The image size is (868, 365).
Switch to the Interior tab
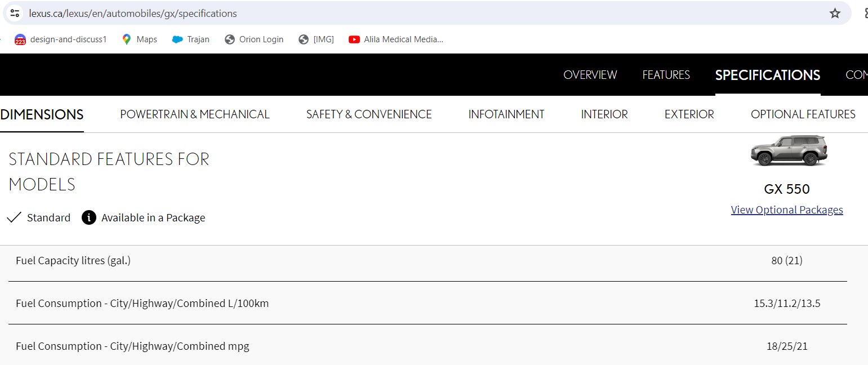[x=604, y=114]
